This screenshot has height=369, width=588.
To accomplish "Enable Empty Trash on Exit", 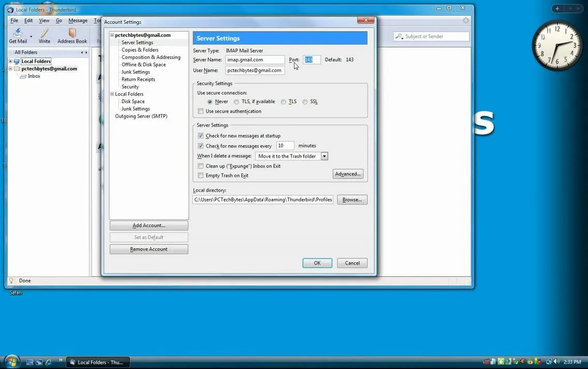I will pyautogui.click(x=201, y=175).
